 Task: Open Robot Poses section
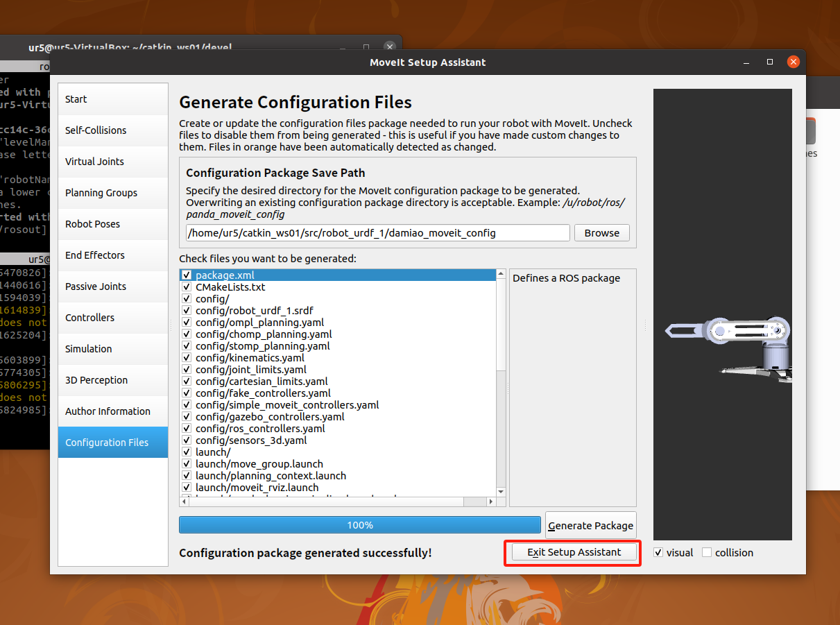pyautogui.click(x=113, y=224)
